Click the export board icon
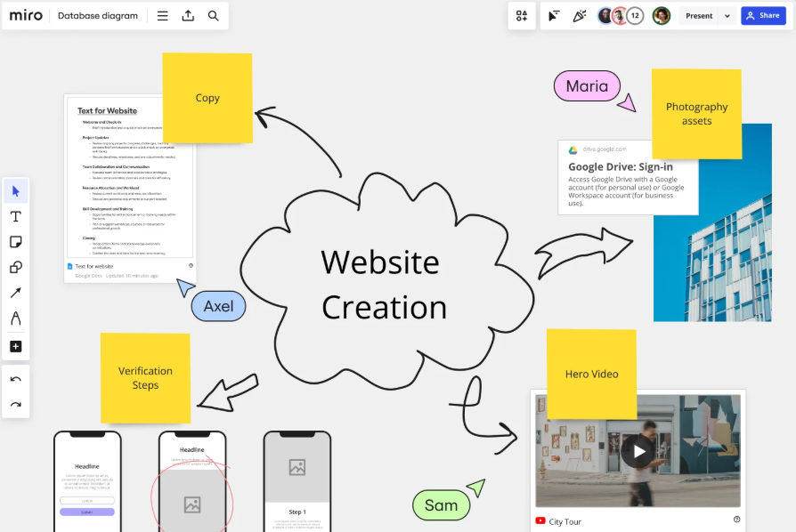This screenshot has width=796, height=532. pyautogui.click(x=188, y=16)
